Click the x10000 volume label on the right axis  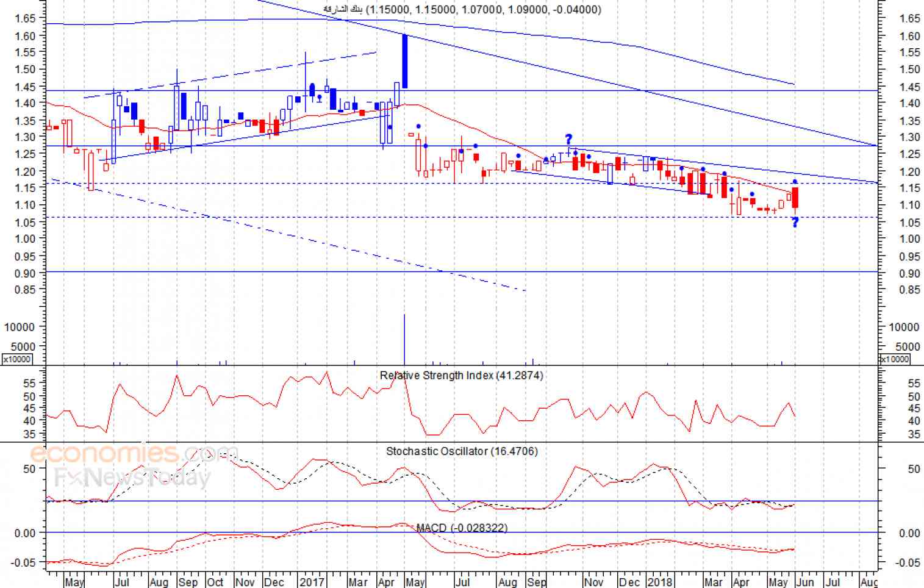pos(895,359)
